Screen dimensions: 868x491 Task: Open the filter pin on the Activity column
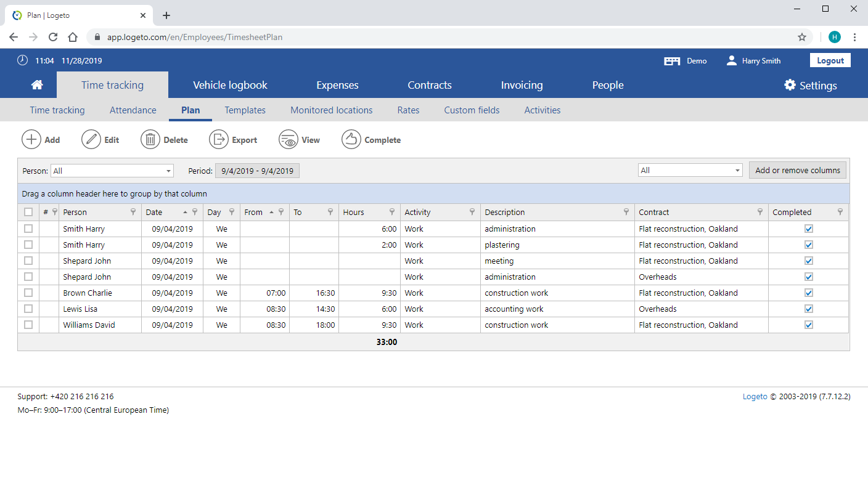[x=472, y=212]
